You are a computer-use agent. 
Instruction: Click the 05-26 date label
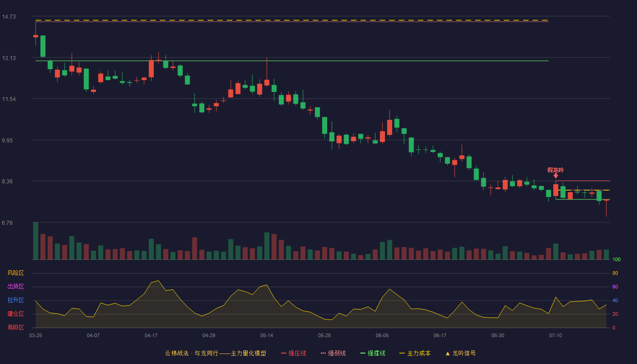[324, 335]
